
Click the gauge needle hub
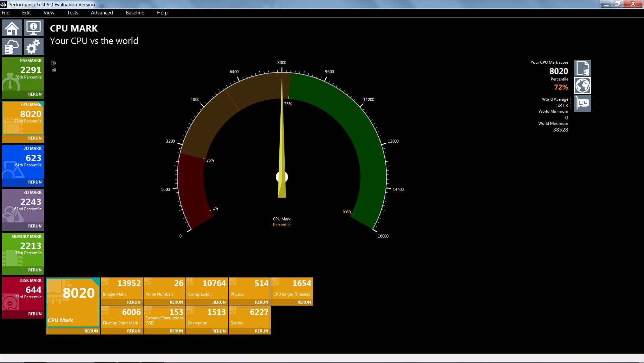[x=282, y=177]
